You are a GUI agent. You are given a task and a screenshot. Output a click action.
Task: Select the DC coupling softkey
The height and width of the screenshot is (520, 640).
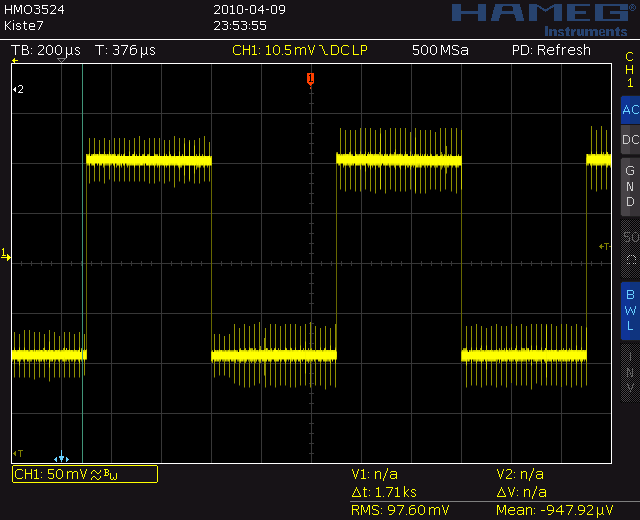pyautogui.click(x=630, y=140)
